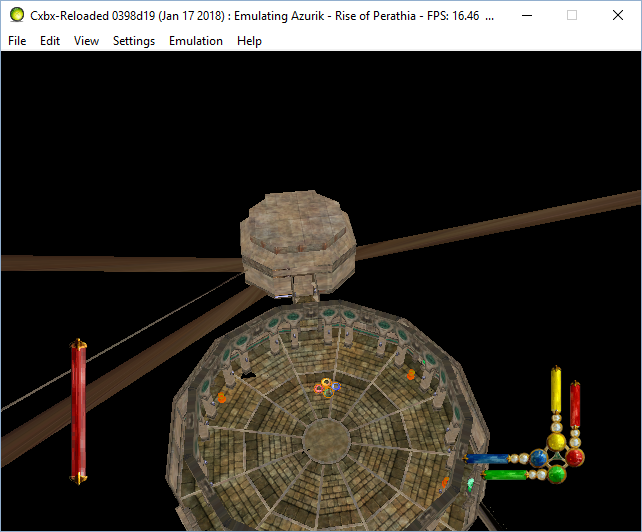642x532 pixels.
Task: Minimize the Cxbx-Reloaded window
Action: 527,16
